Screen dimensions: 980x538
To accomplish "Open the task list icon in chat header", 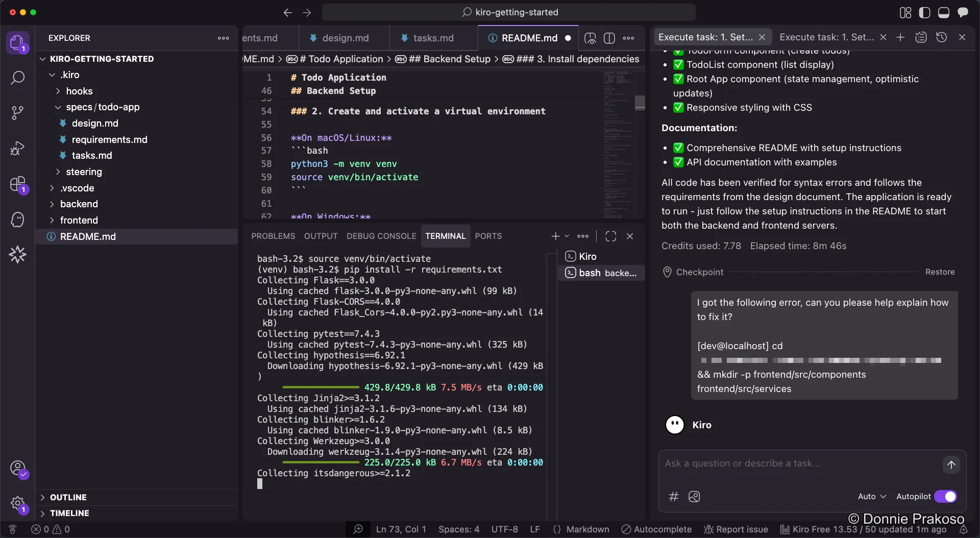I will coord(921,37).
